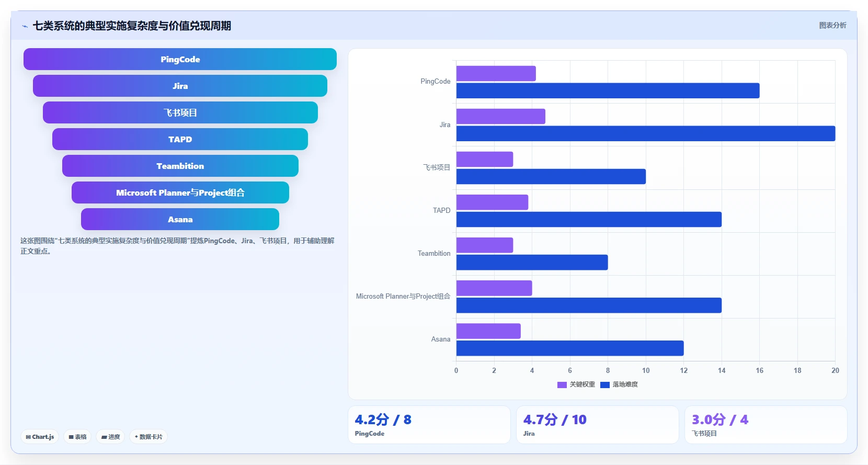868x465 pixels.
Task: Click the small icon before the header title
Action: point(25,26)
